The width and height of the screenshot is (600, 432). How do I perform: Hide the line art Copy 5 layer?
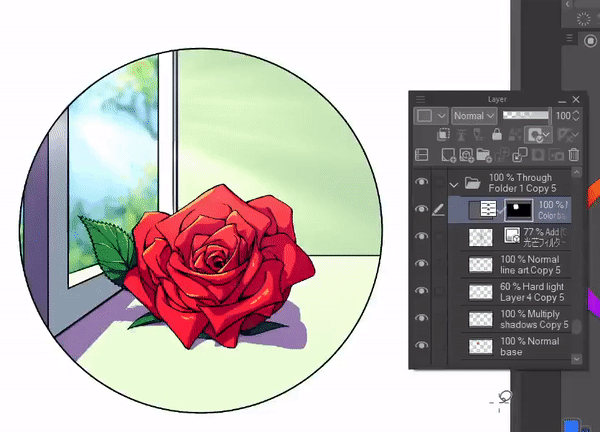tap(421, 265)
